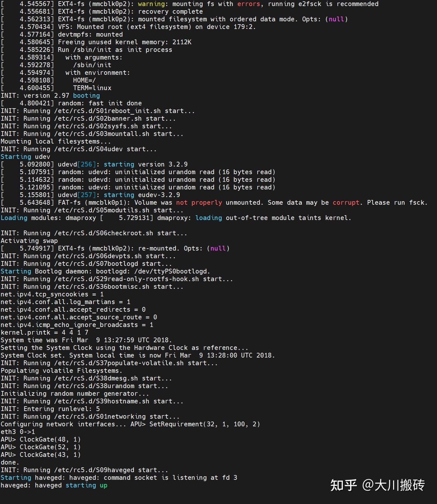The height and width of the screenshot is (504, 437).
Task: Click the red "not properly" FAT-fs text
Action: click(199, 202)
